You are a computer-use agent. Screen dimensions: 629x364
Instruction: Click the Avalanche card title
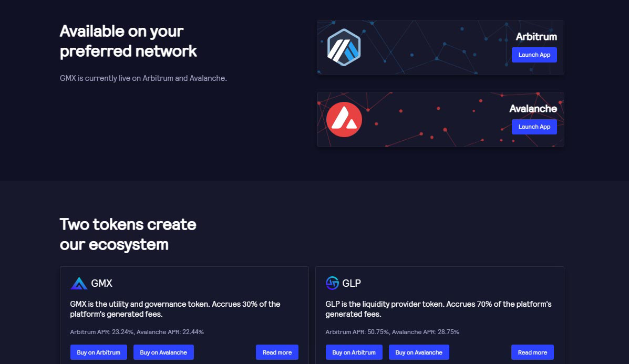(533, 109)
